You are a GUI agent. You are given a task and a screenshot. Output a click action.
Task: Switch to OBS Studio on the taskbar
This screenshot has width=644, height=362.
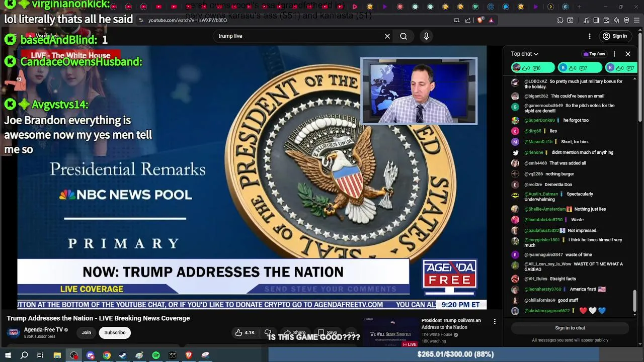click(74, 355)
